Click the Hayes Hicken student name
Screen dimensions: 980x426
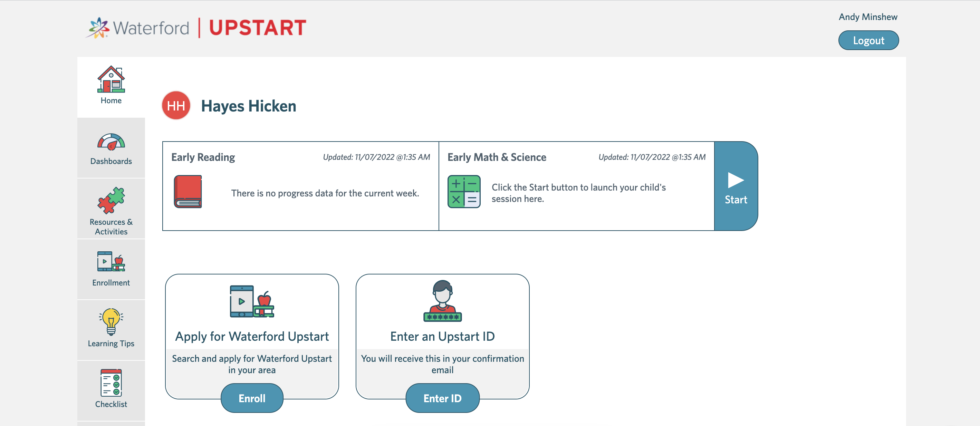tap(248, 106)
